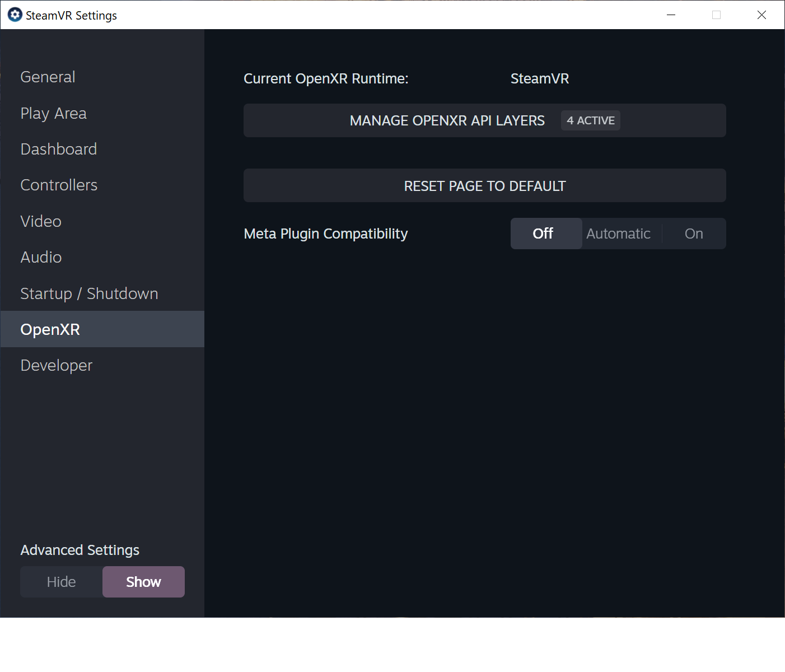This screenshot has width=785, height=672.
Task: Open the General settings page
Action: click(102, 77)
